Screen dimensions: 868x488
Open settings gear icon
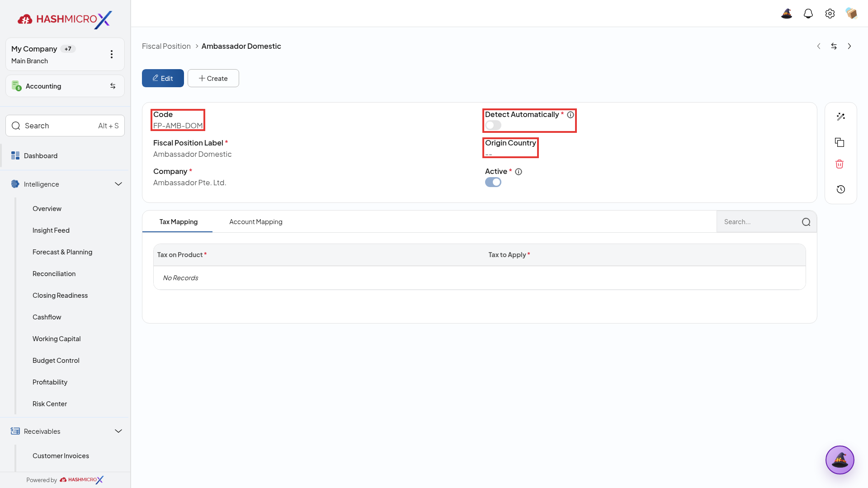pos(830,14)
